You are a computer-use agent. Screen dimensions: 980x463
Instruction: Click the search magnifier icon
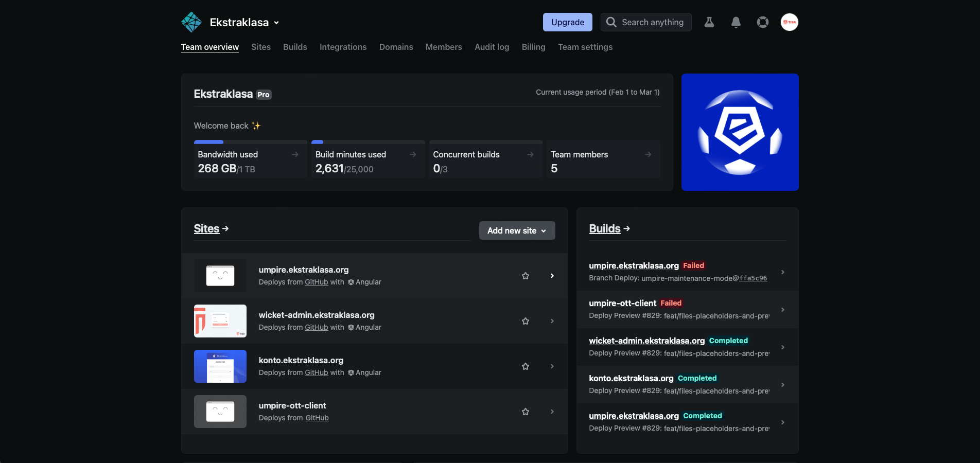point(611,22)
